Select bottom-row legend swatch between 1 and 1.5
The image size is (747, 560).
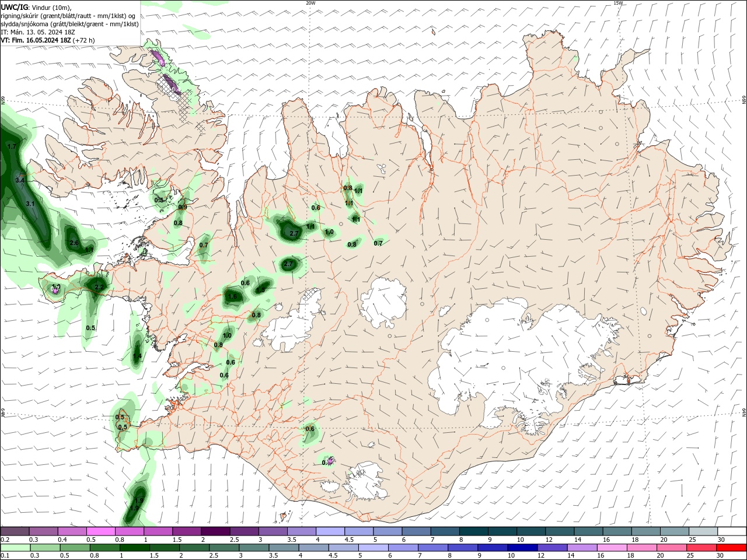(135, 548)
